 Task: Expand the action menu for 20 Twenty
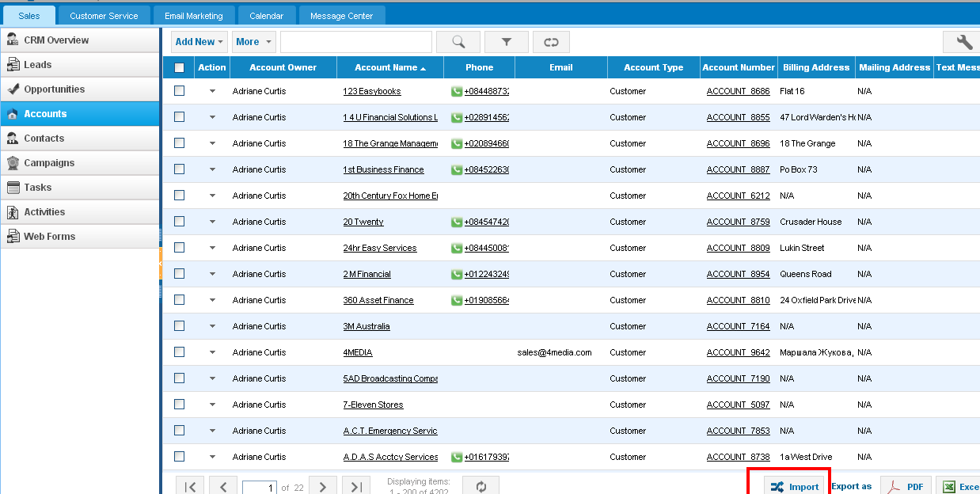212,222
